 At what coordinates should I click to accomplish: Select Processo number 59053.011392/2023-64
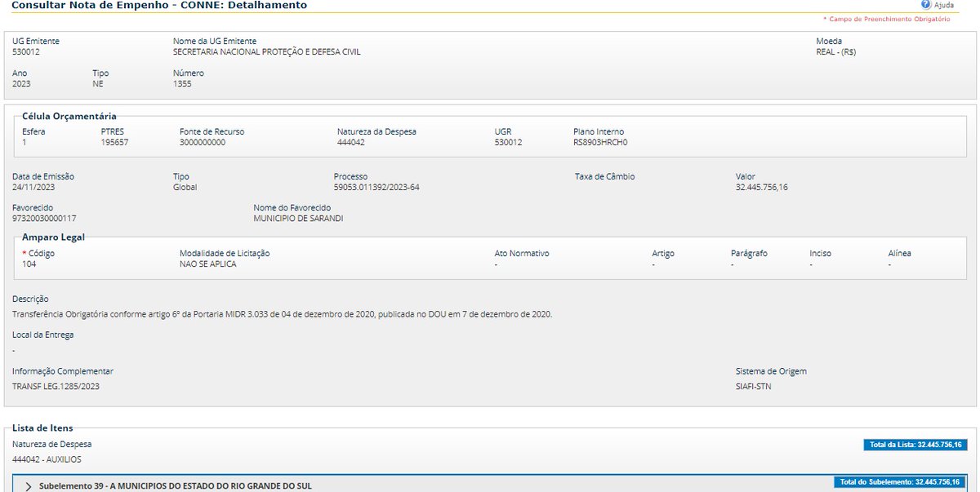click(376, 188)
